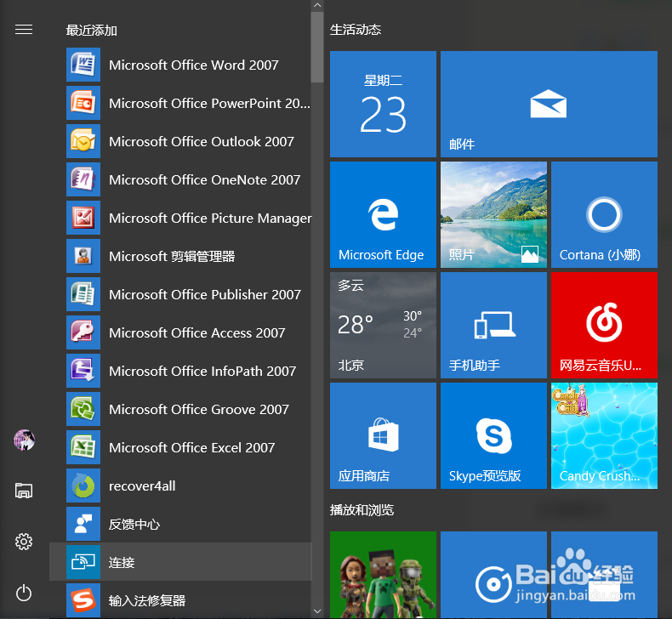This screenshot has width=672, height=619.
Task: Open the hamburger menu expand icon
Action: tap(24, 29)
